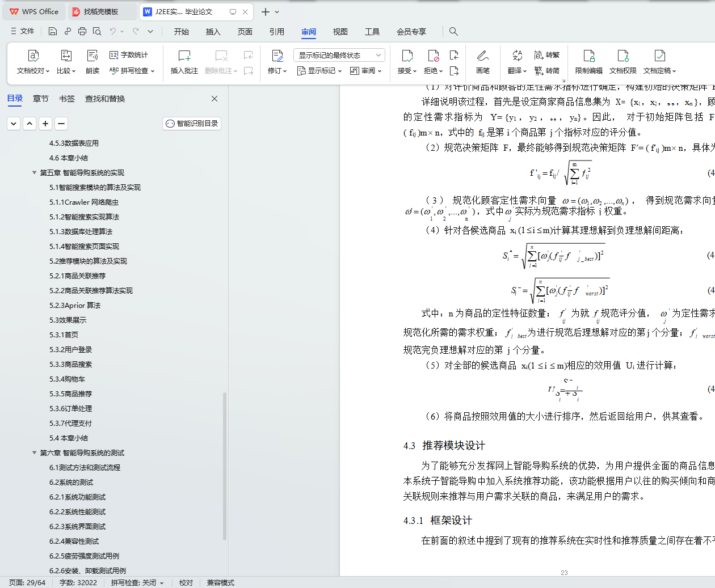Click 字数: 32022 in status bar
Screen dimensions: 715x588
point(78,582)
